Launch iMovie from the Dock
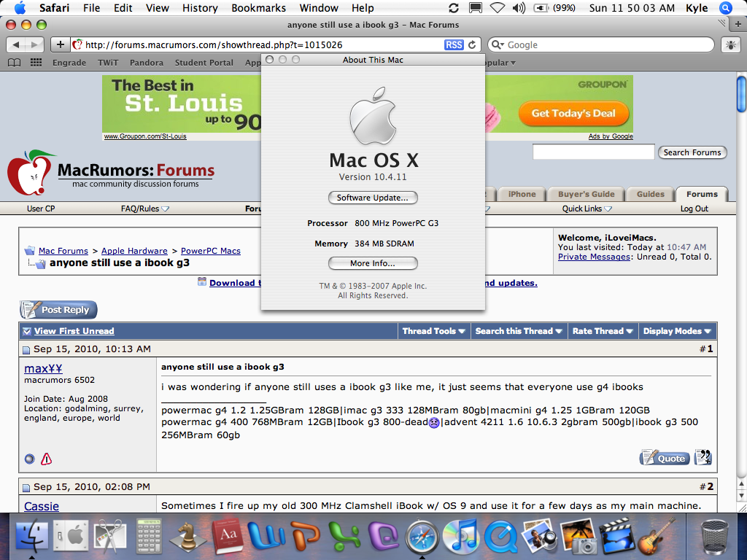Image resolution: width=747 pixels, height=560 pixels. click(618, 537)
